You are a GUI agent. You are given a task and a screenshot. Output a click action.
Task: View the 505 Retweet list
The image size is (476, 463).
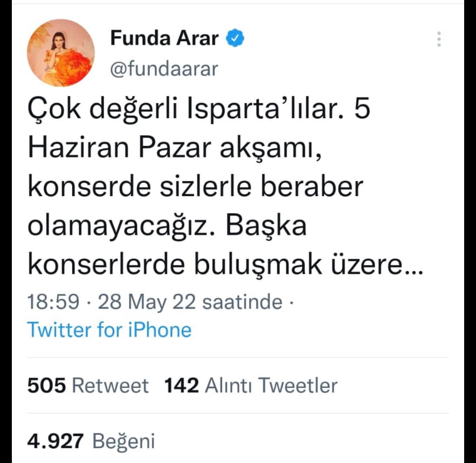(88, 385)
